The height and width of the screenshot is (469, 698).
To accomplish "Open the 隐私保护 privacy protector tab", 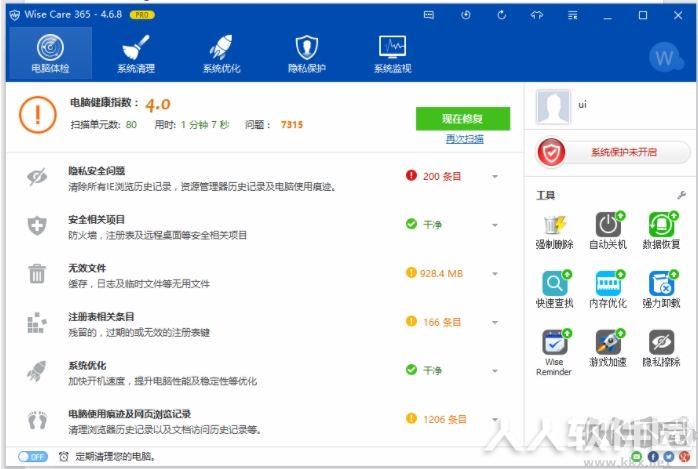I will click(307, 53).
